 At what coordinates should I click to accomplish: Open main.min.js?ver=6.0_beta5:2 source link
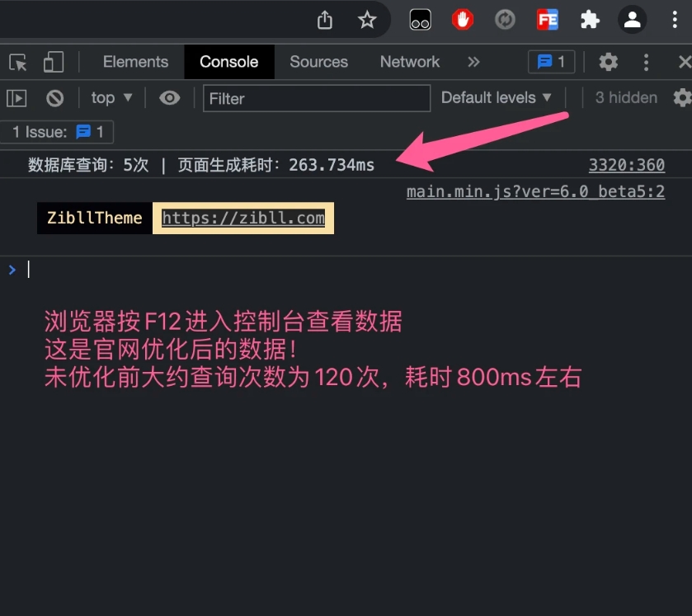point(535,191)
